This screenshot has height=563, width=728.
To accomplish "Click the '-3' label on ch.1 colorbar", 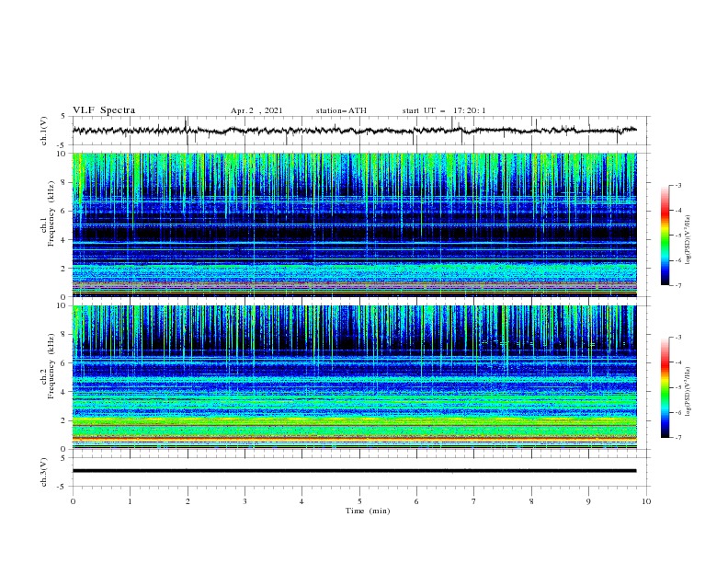I will coord(677,185).
